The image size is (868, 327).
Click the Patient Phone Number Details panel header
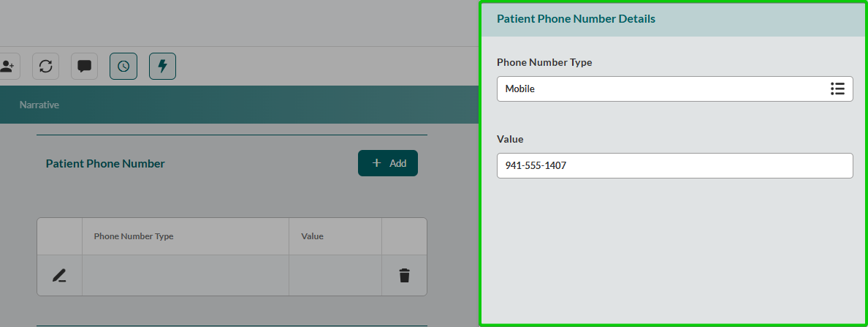pos(576,19)
